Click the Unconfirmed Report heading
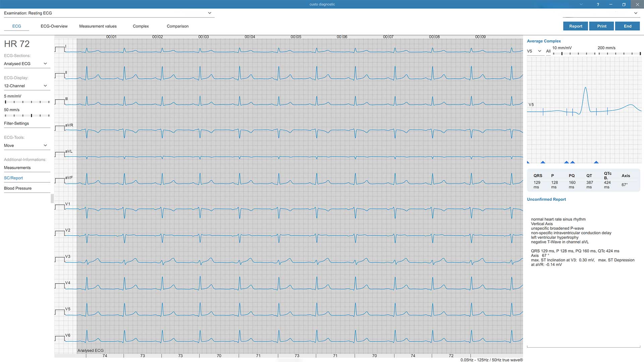644x362 pixels. tap(546, 199)
